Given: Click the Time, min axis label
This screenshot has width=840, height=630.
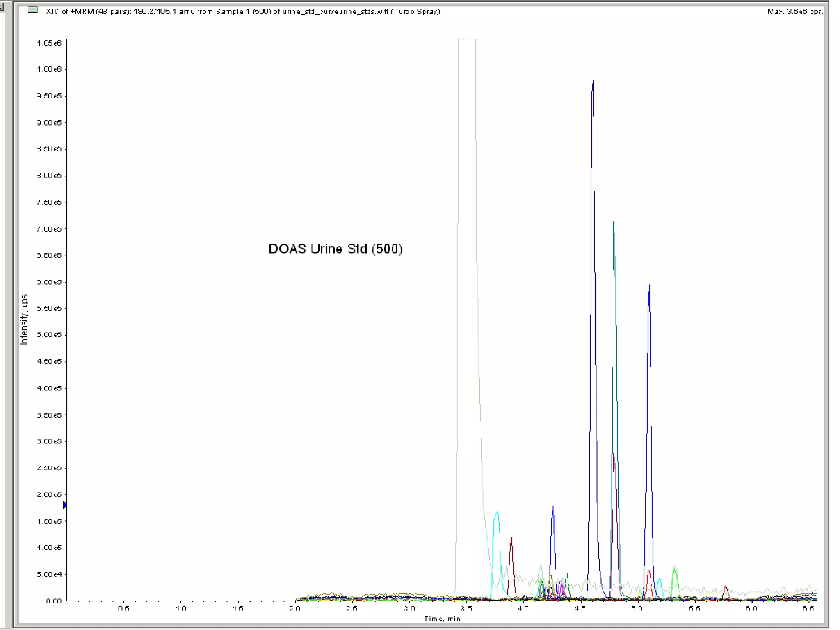Looking at the screenshot, I should (442, 618).
